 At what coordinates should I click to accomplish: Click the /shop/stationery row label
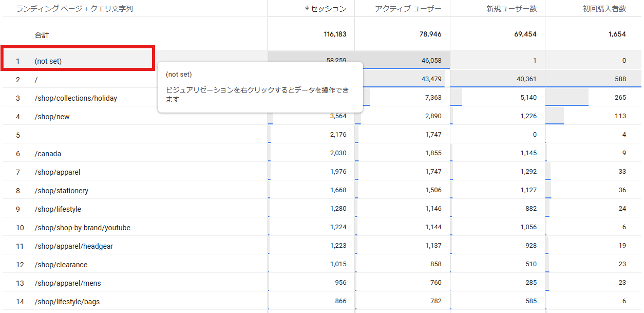62,191
